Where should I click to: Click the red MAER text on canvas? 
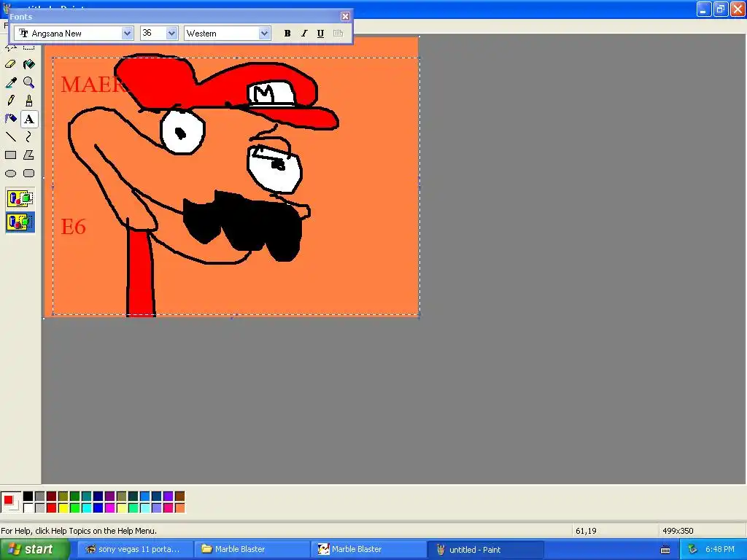coord(94,85)
